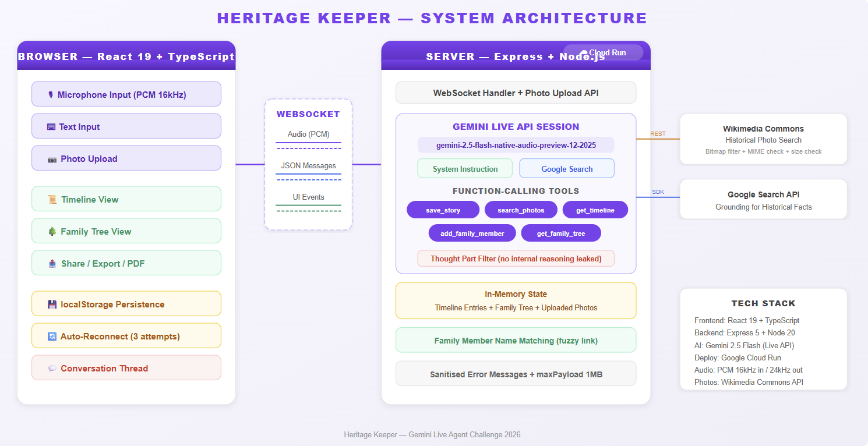The image size is (868, 446).
Task: Click "Grounding for Historical Facts" text
Action: 763,207
